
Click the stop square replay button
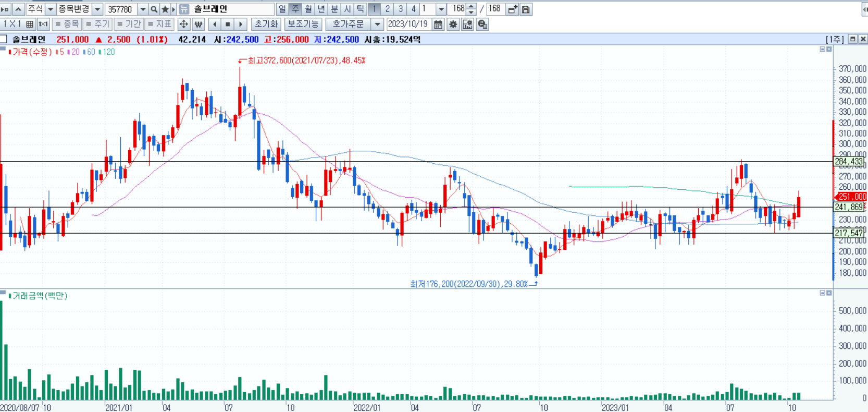pos(228,24)
